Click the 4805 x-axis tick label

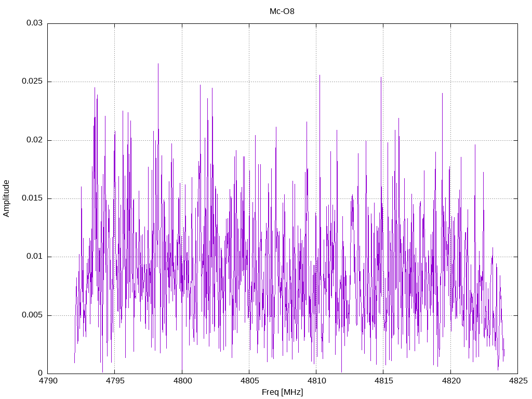(x=249, y=381)
